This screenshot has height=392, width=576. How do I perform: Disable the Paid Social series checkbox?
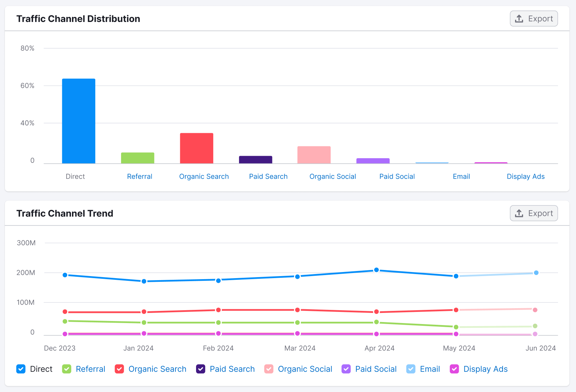coord(346,369)
